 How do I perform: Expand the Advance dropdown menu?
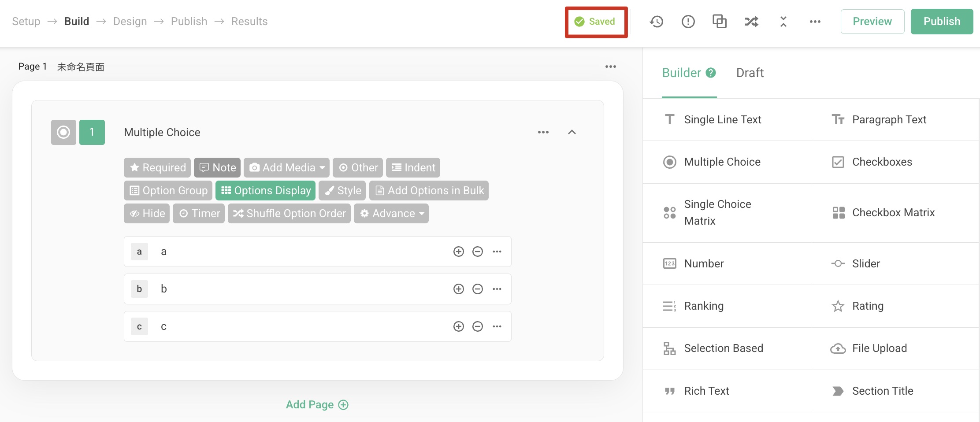(391, 213)
